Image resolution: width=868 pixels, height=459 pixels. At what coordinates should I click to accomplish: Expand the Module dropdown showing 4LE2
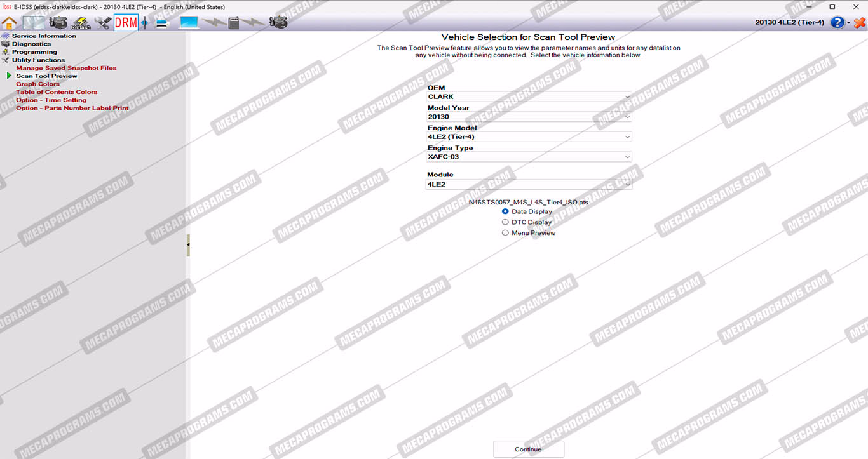pos(529,185)
